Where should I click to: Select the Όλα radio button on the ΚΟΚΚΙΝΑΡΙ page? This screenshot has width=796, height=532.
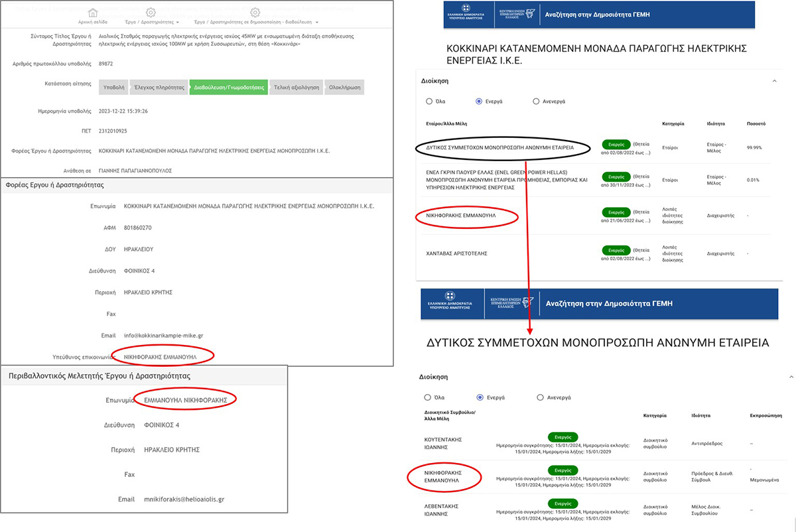coord(428,101)
